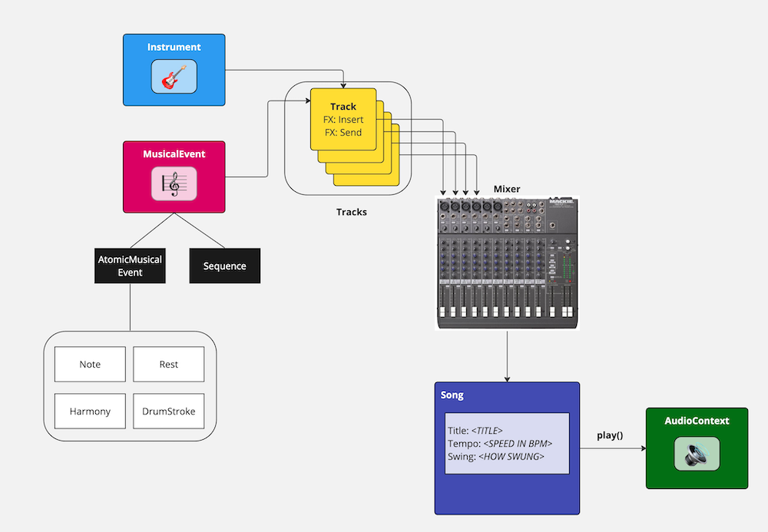Click the FX: Insert text line
The width and height of the screenshot is (768, 532).
click(343, 120)
